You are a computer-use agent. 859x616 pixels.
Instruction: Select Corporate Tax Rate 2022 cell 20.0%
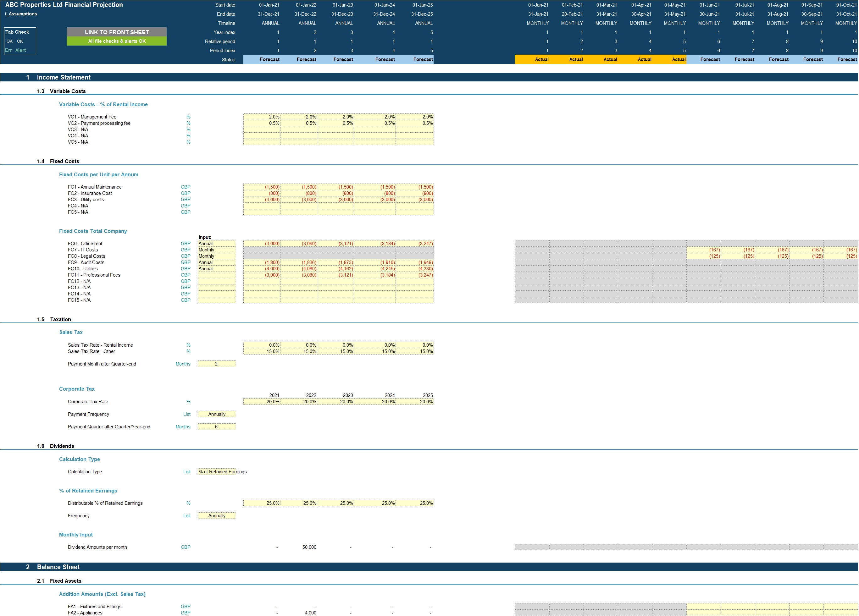click(299, 402)
